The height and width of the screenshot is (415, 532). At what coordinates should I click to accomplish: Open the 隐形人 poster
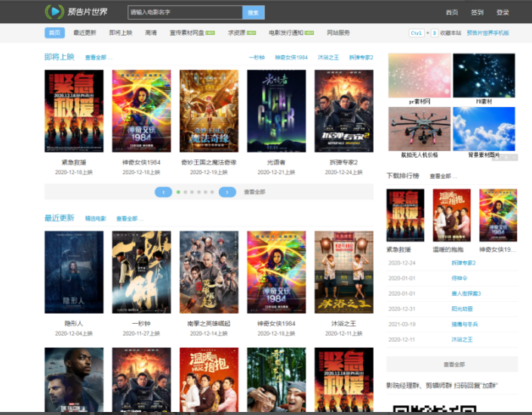(74, 272)
